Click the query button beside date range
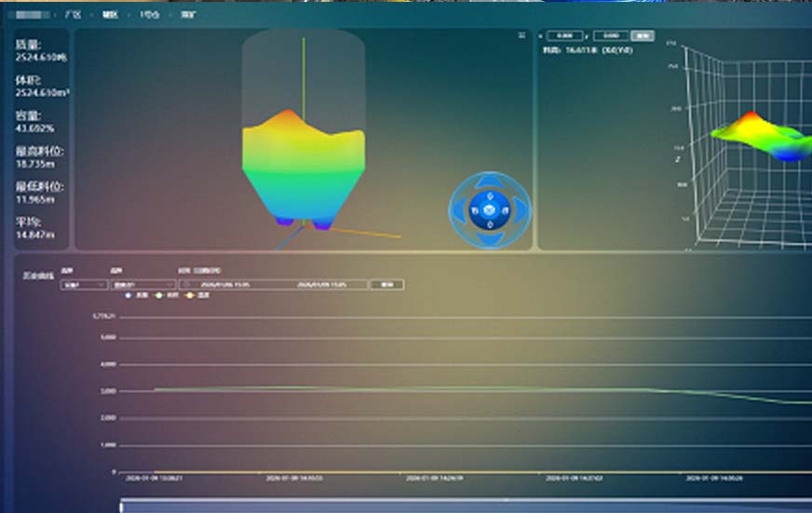The image size is (812, 513). coord(386,285)
